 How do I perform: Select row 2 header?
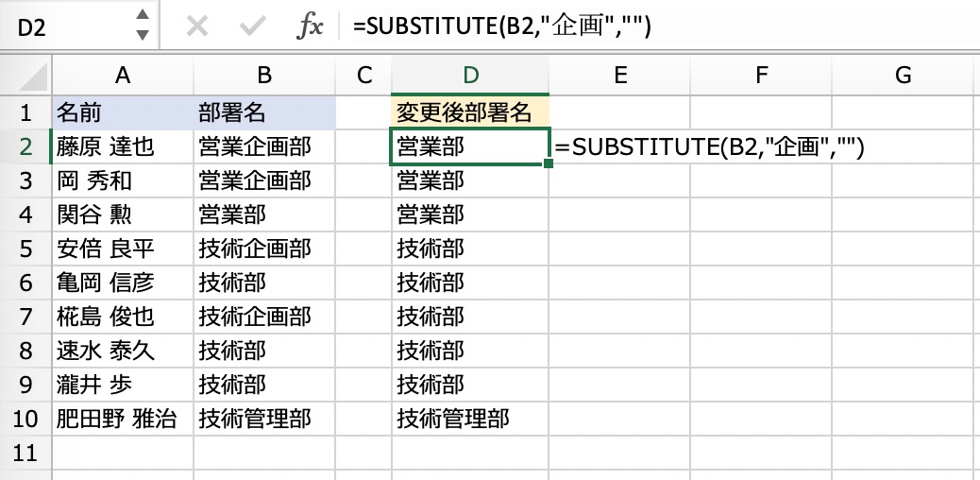(x=25, y=146)
